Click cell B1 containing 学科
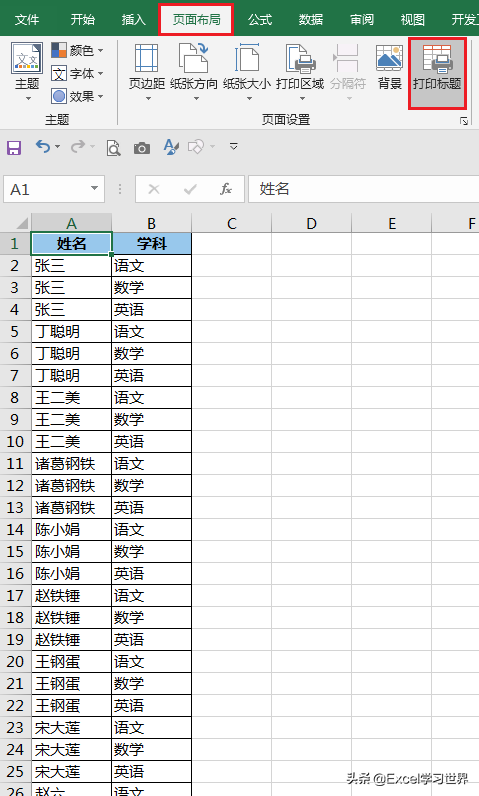Image resolution: width=479 pixels, height=796 pixels. tap(151, 244)
